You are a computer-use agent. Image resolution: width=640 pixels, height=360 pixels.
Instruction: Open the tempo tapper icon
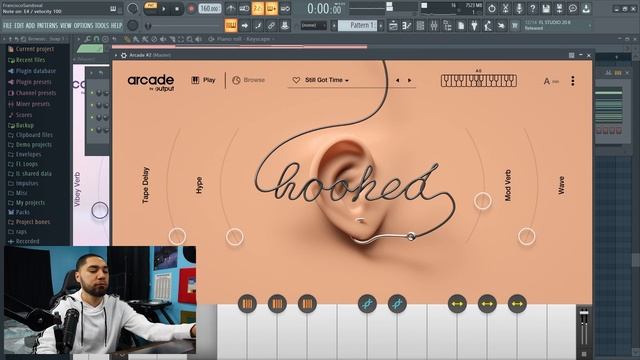(488, 26)
